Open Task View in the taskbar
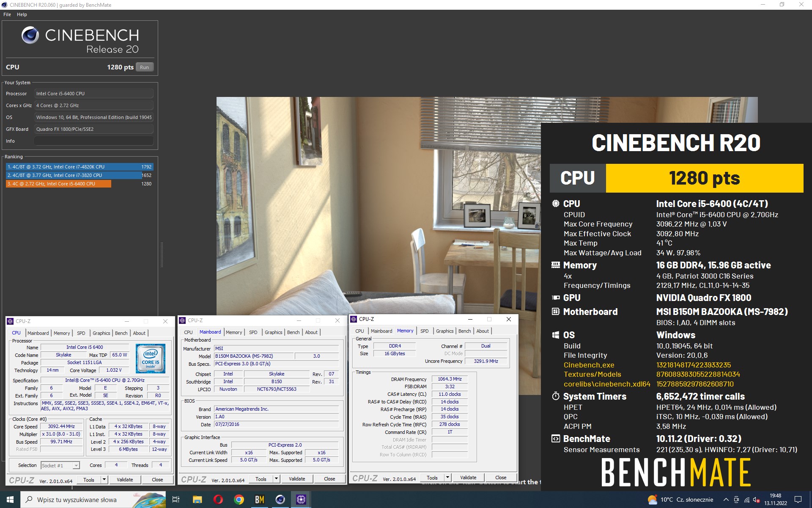The image size is (812, 508). point(176,500)
